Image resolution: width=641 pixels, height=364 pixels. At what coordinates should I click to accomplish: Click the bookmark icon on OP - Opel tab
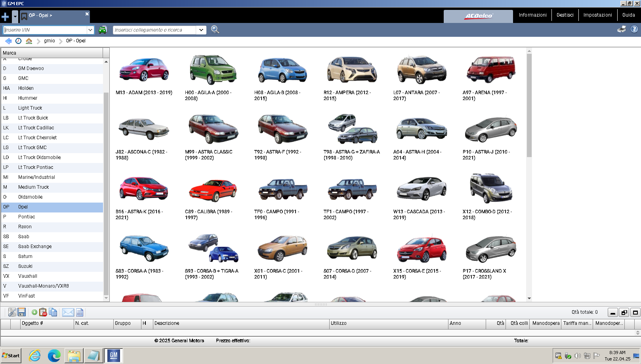click(24, 16)
